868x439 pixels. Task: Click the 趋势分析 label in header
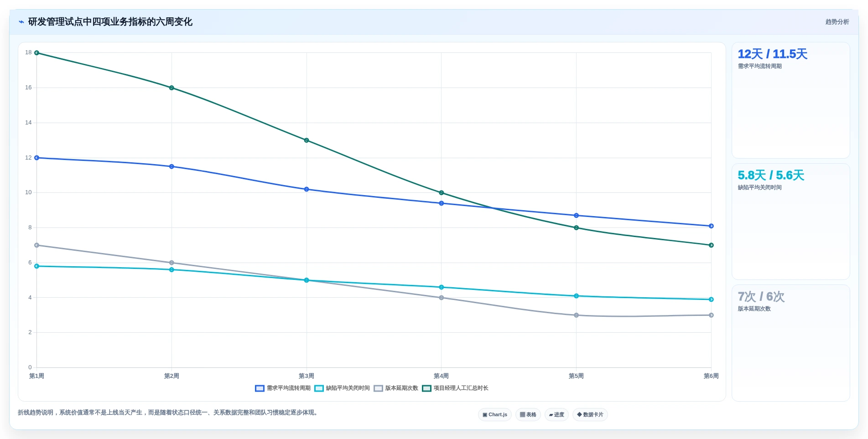point(837,22)
